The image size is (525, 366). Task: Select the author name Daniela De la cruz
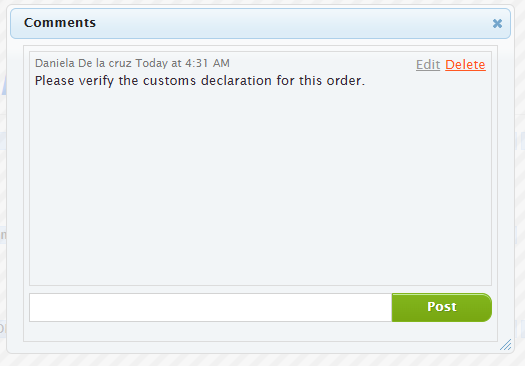tap(83, 63)
